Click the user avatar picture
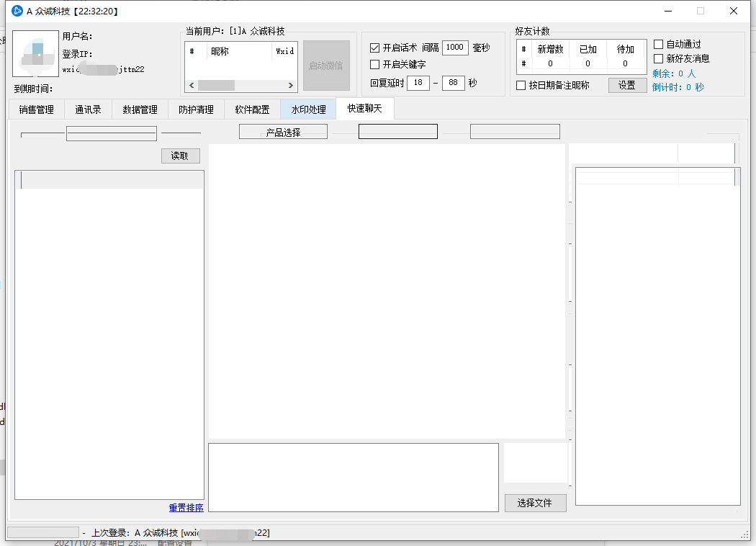Screen dimensions: 756x546 pyautogui.click(x=35, y=54)
